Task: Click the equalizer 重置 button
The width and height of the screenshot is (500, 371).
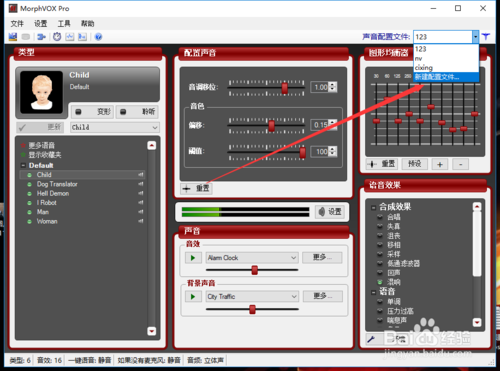Action: [381, 164]
